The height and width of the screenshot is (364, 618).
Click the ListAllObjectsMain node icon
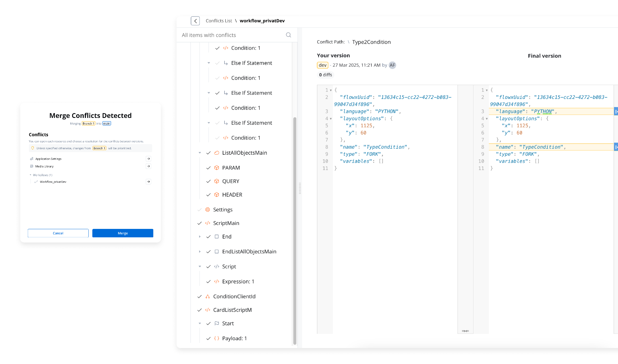click(x=217, y=153)
